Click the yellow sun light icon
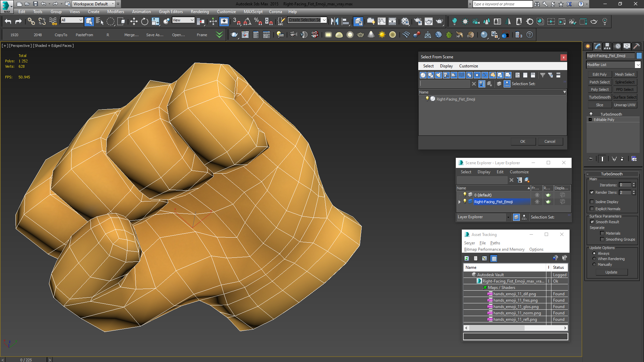Screen dimensions: 644x362 (382, 35)
